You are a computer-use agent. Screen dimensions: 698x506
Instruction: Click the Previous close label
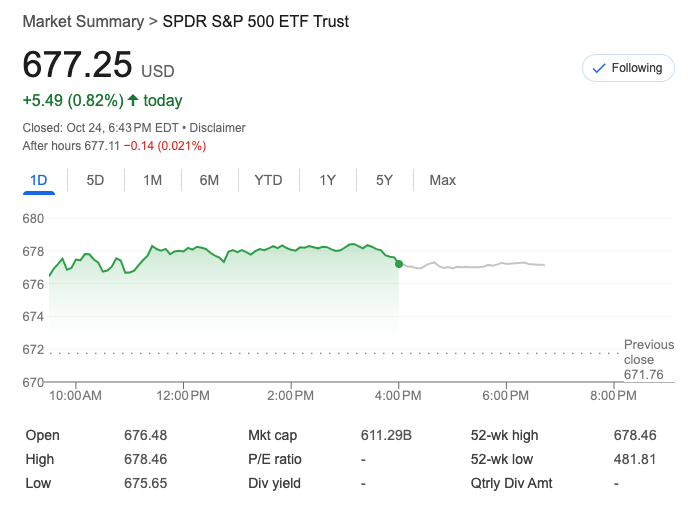(x=648, y=352)
